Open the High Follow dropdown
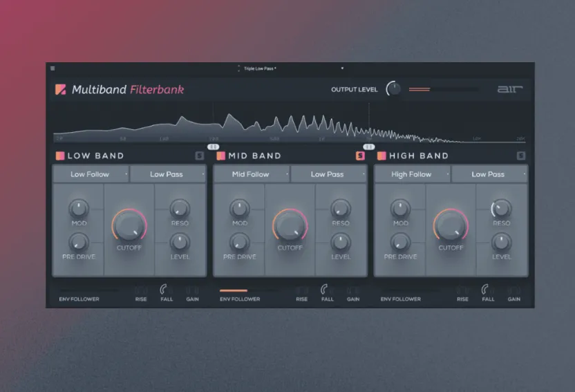Image resolution: width=575 pixels, height=392 pixels. point(412,174)
